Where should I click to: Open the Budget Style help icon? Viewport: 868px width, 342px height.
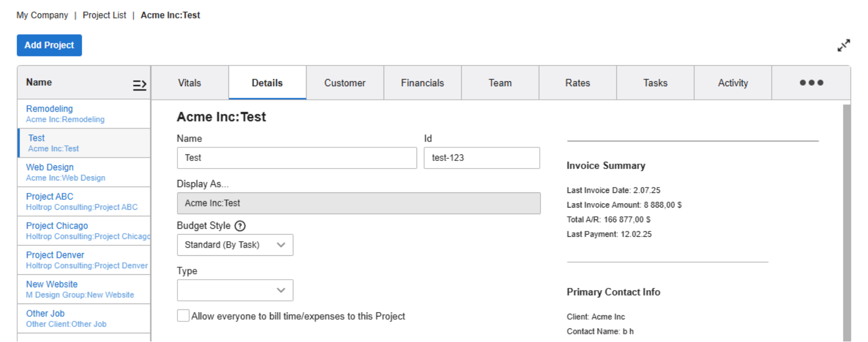[x=240, y=226]
